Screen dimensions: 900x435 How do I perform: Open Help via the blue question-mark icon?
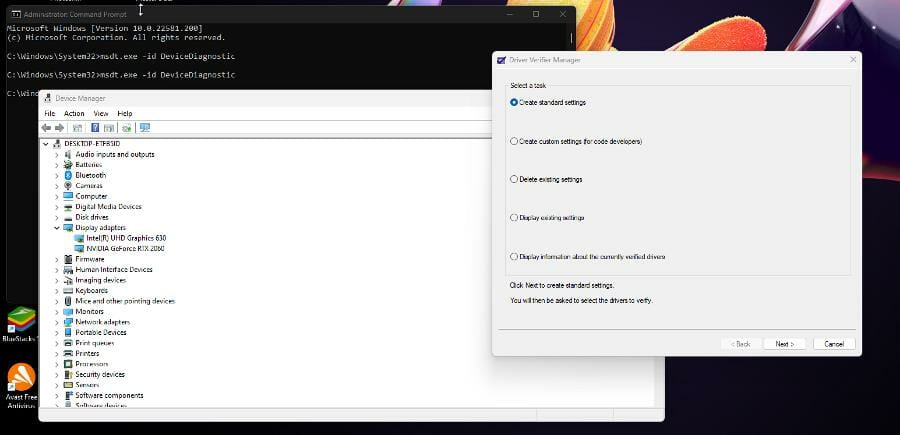click(95, 128)
